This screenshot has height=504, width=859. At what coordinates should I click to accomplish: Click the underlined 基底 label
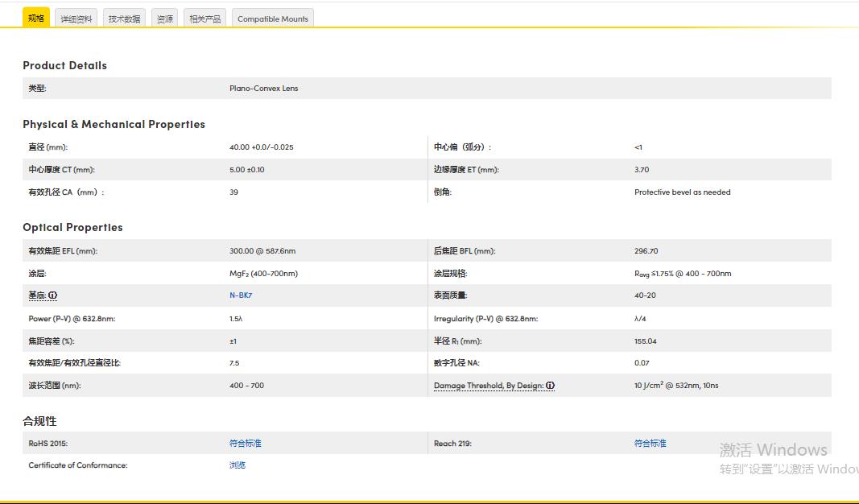(37, 295)
